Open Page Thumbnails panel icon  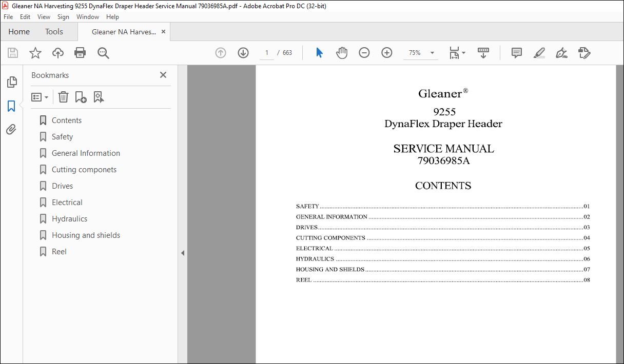click(x=11, y=82)
